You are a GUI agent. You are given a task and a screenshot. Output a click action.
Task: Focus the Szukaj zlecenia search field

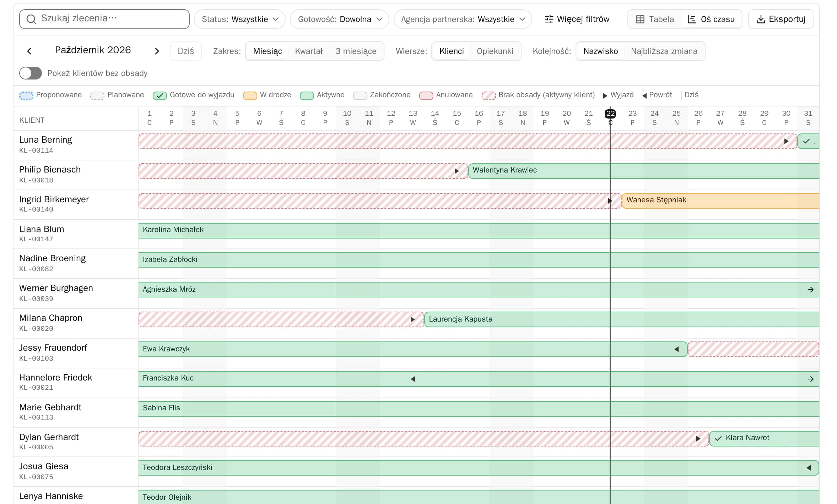(104, 19)
